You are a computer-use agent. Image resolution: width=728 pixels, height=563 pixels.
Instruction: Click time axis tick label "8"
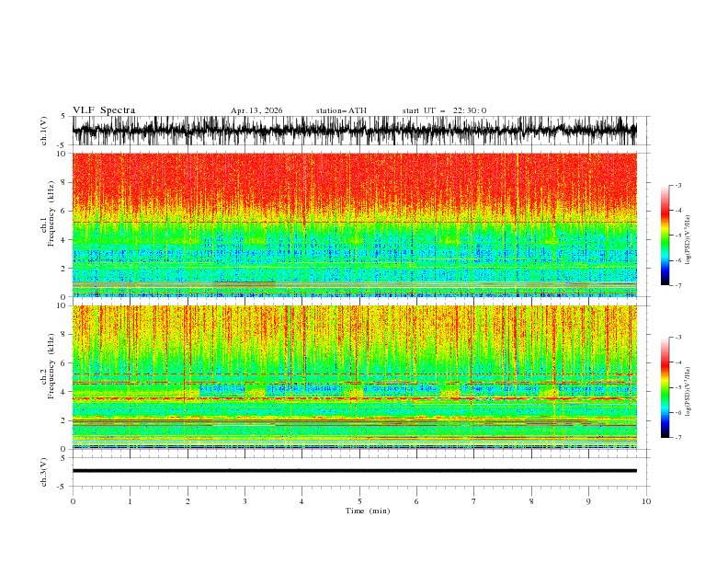pyautogui.click(x=531, y=501)
